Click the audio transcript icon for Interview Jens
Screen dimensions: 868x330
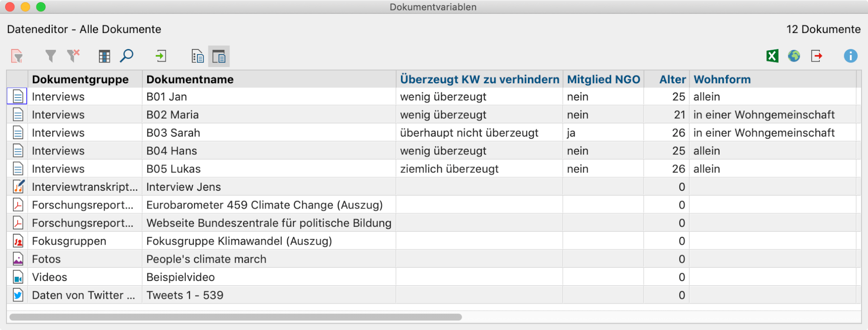click(x=18, y=186)
